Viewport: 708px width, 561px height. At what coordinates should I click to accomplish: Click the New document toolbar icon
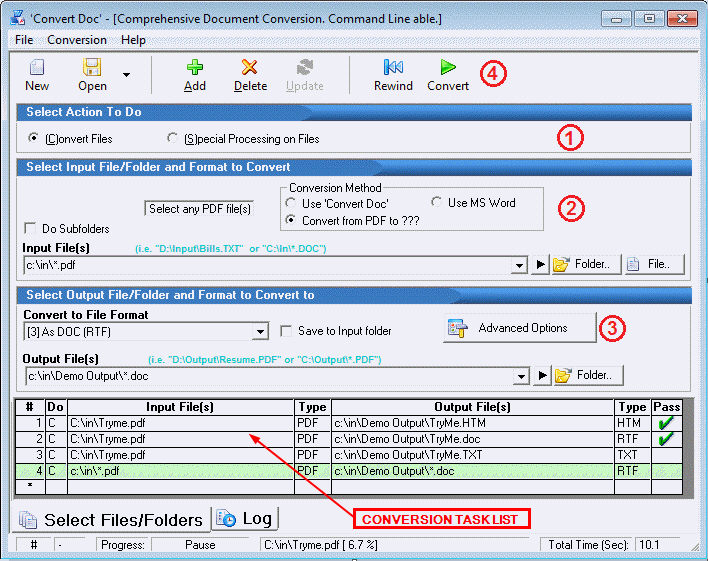[x=37, y=68]
